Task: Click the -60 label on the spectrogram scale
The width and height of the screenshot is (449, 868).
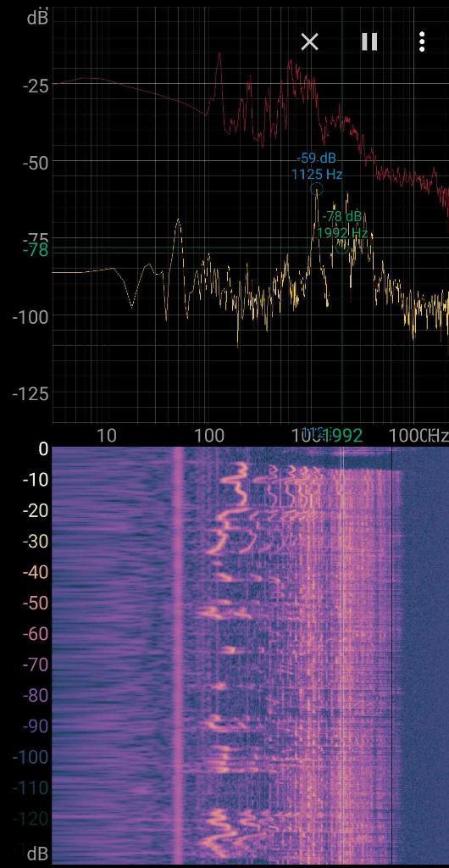Action: pos(36,632)
